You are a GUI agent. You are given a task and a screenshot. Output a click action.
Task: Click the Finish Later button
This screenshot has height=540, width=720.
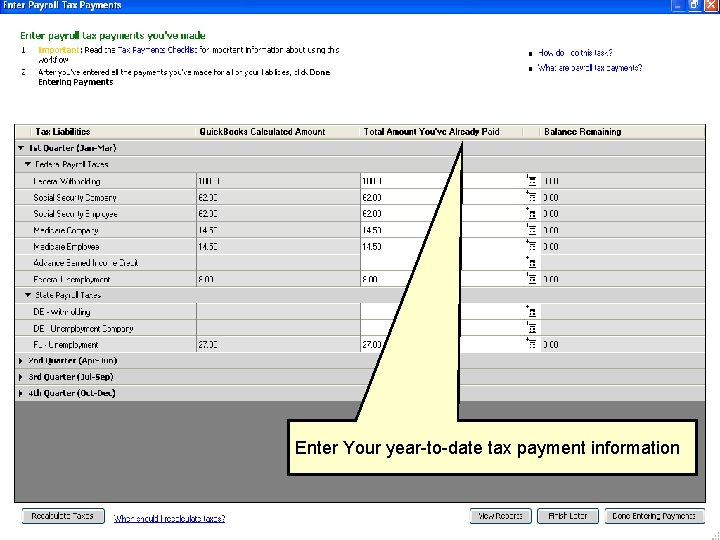[568, 516]
